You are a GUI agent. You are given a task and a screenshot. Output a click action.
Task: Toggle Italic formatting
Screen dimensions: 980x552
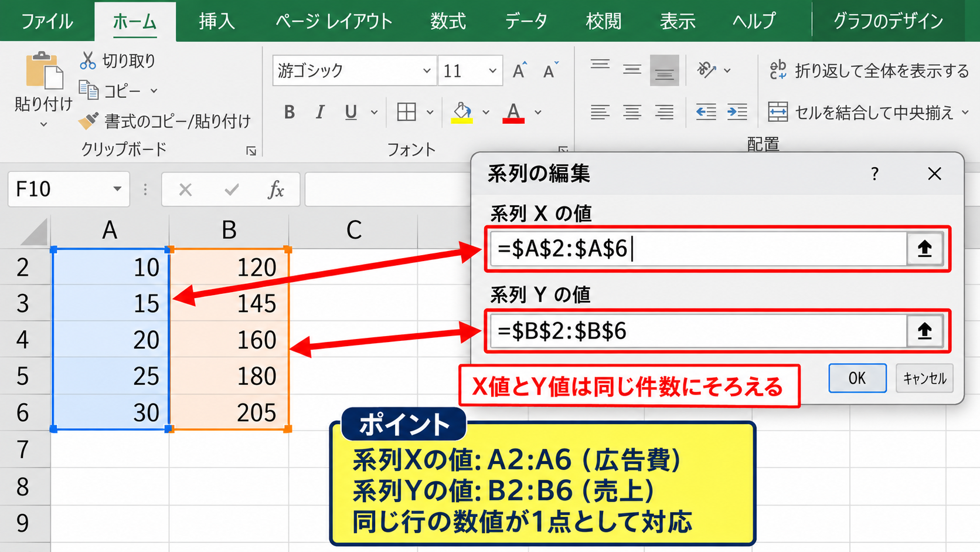pos(320,112)
